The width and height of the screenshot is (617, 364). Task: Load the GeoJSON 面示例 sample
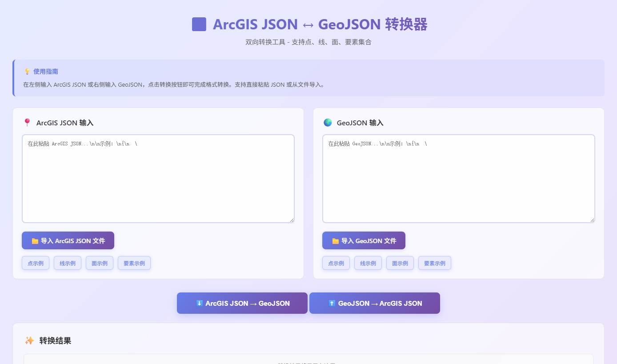400,263
